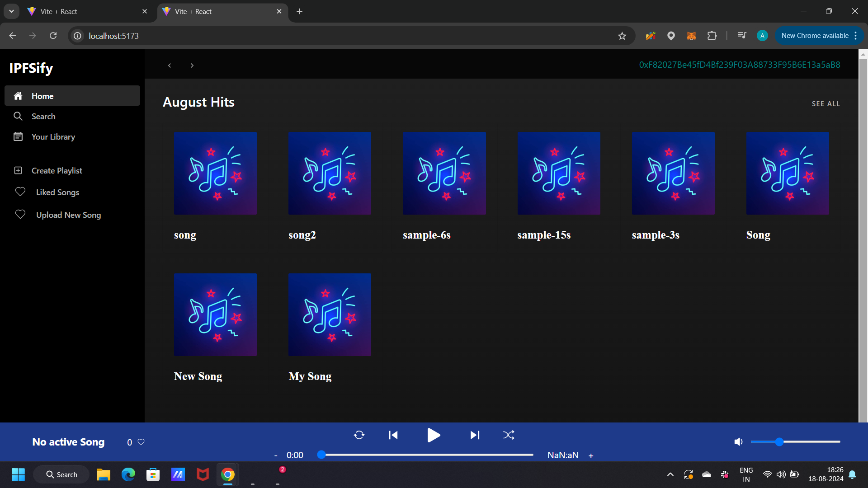Toggle shuffle mode in the player

point(509,435)
